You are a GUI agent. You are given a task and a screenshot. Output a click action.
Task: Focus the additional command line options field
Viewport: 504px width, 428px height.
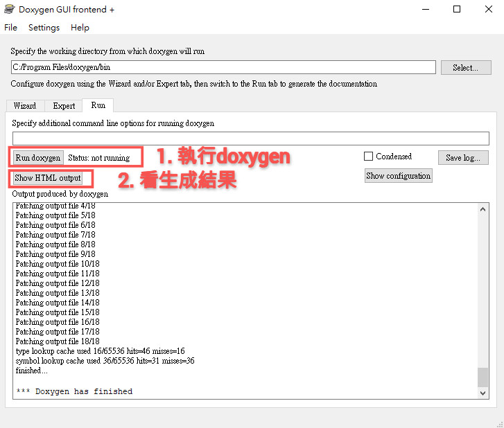tap(251, 139)
